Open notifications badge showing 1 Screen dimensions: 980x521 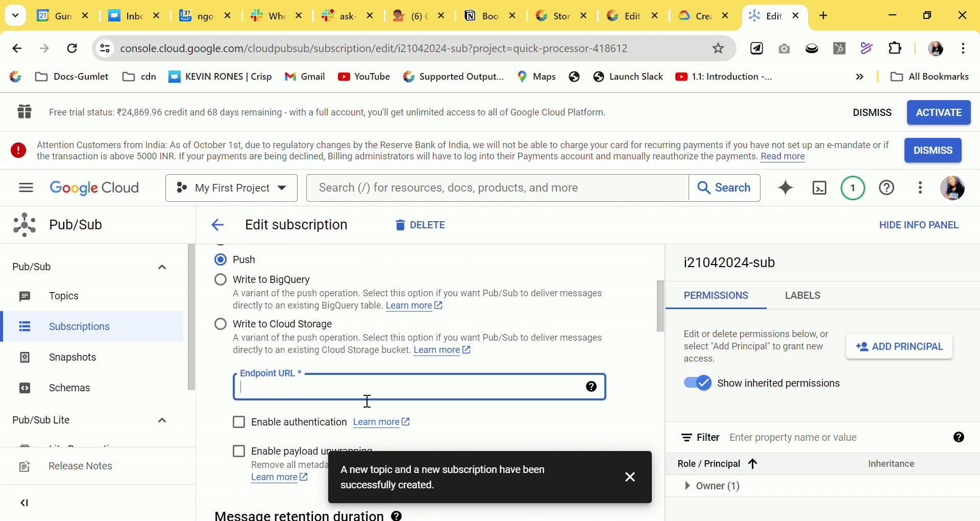(x=852, y=188)
